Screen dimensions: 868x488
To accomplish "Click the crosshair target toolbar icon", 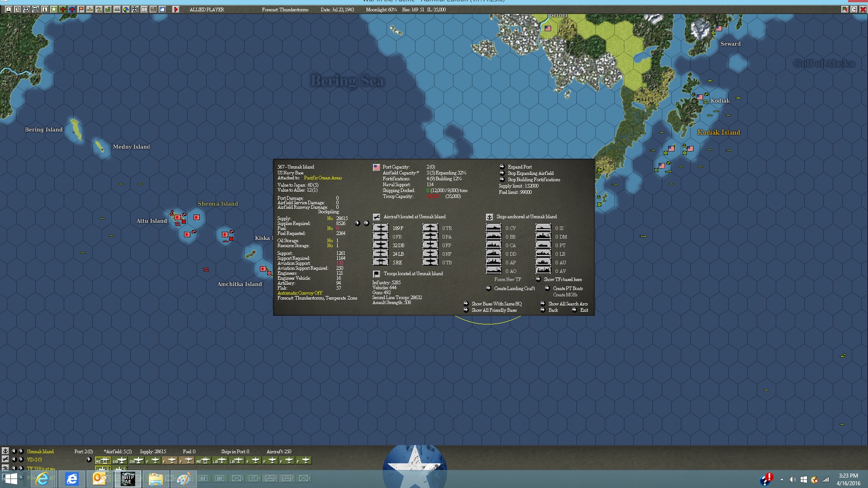I will coord(135,9).
